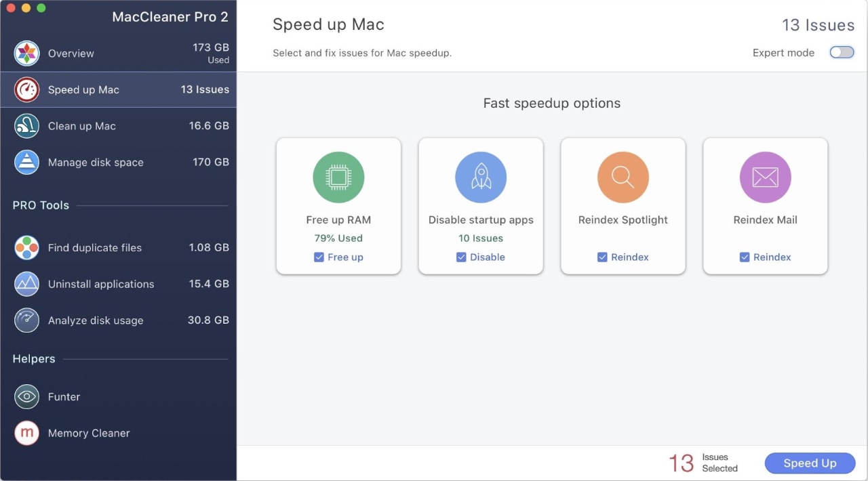Click the 13 Issues header count
Viewport: 868px width, 481px height.
click(818, 26)
